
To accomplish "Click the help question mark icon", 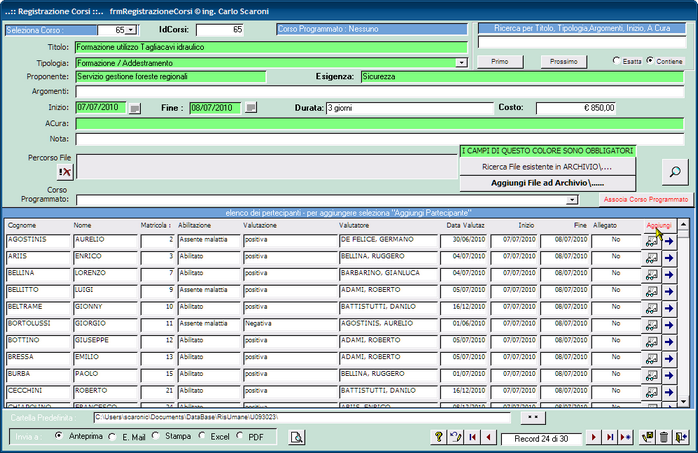I will 438,437.
